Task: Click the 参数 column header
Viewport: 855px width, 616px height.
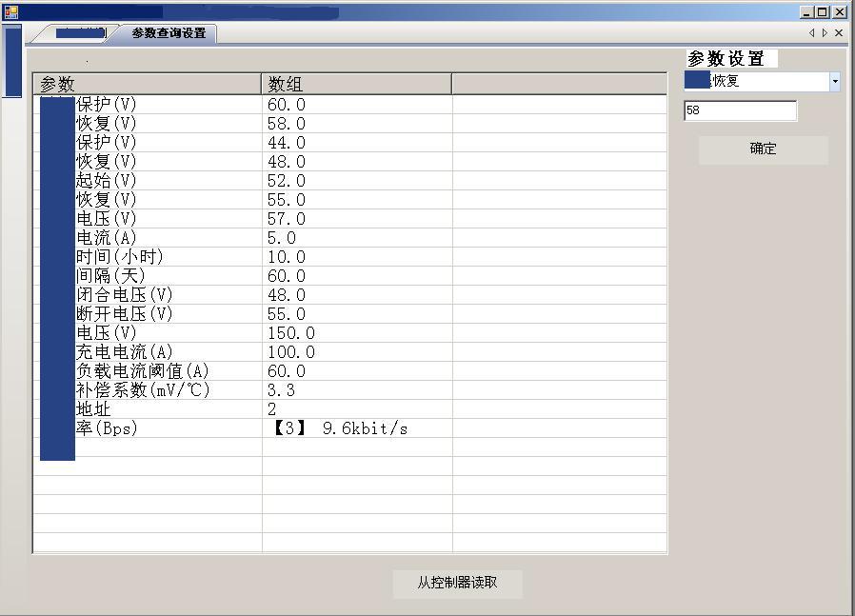Action: 148,85
